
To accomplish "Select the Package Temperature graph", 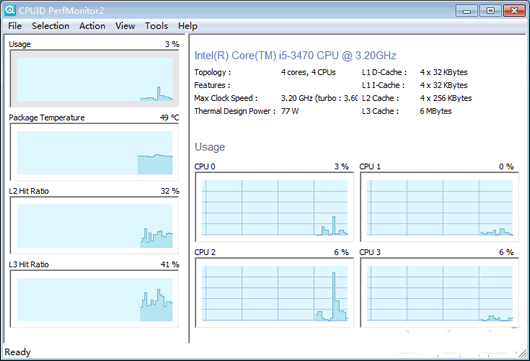I will pos(94,152).
